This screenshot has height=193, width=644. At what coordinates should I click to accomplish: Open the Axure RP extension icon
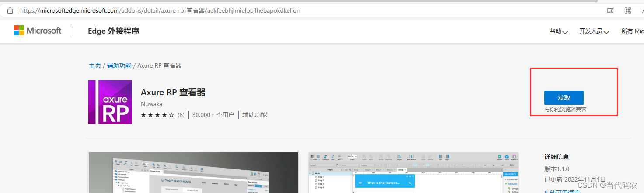point(110,102)
